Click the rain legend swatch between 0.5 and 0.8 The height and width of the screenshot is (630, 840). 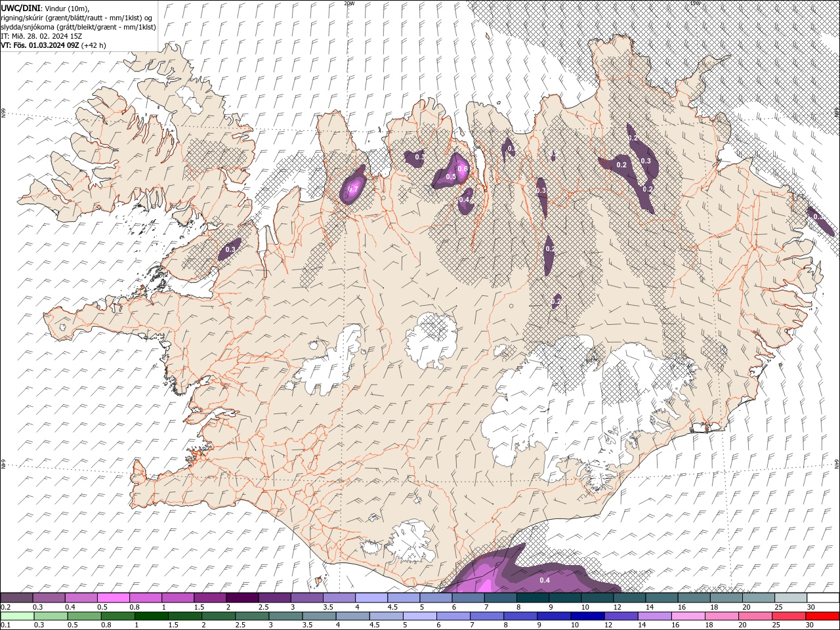click(84, 616)
